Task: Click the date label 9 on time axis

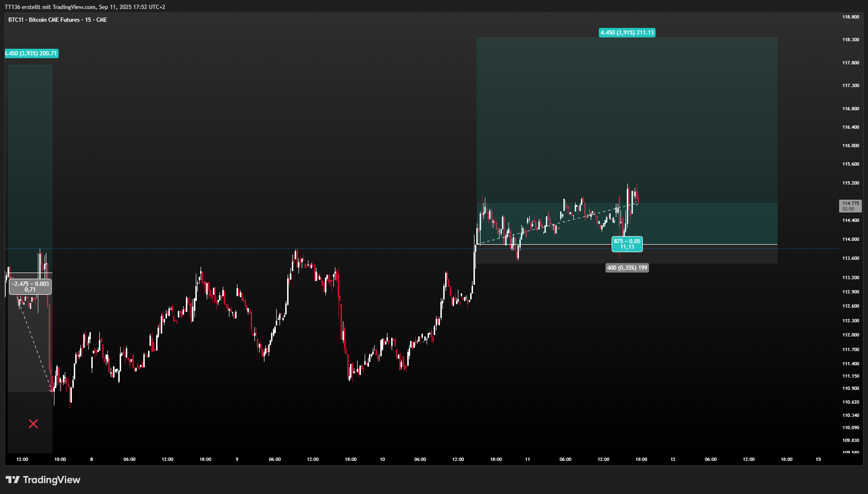Action: coord(237,459)
